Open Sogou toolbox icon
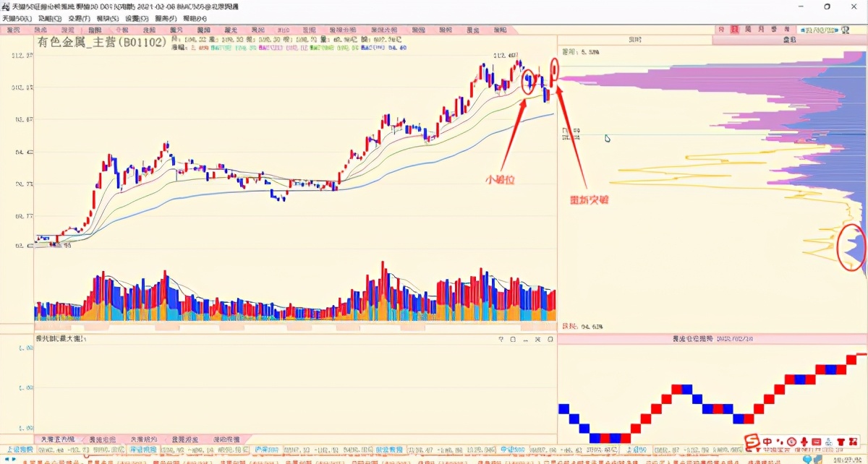 (x=854, y=442)
